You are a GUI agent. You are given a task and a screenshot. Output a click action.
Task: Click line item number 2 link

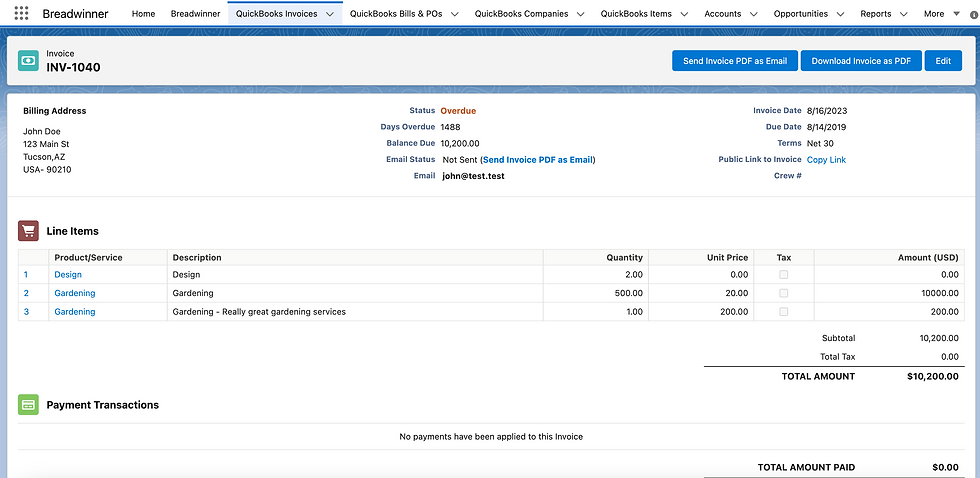pos(26,293)
